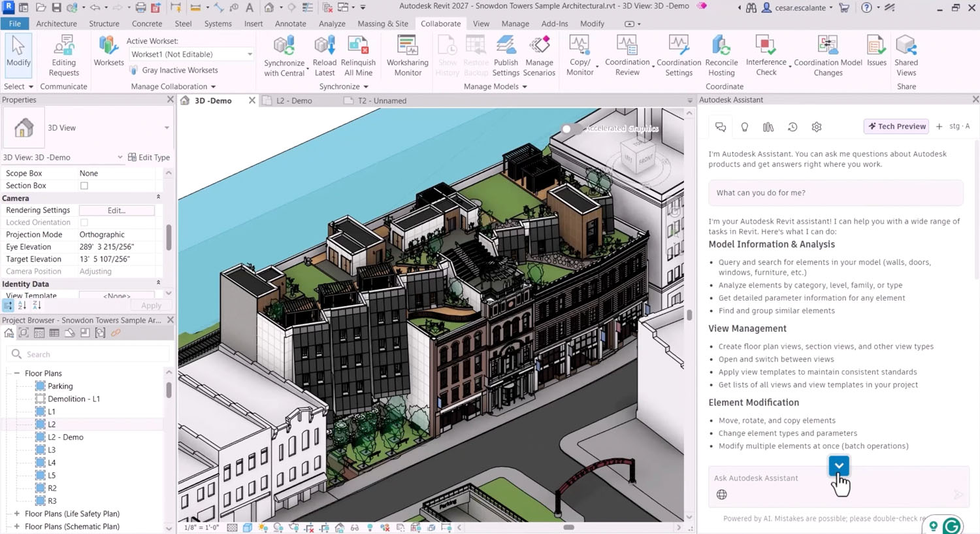Open Publish Settings
Screen dimensions: 980x534
click(506, 56)
